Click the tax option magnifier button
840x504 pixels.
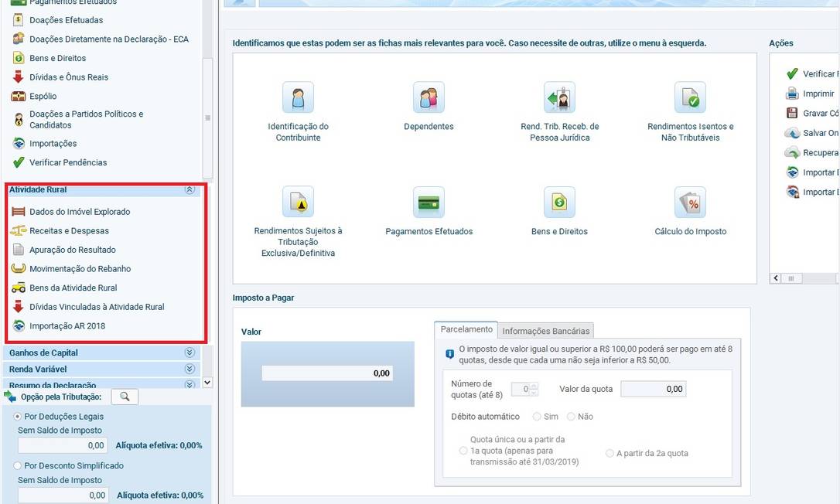(x=125, y=397)
